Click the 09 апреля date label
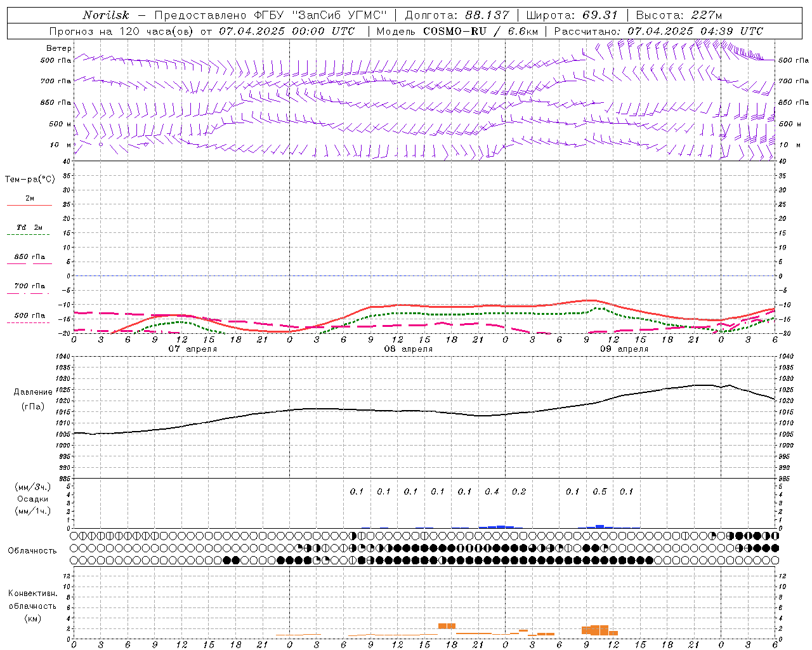The image size is (812, 650). (624, 349)
